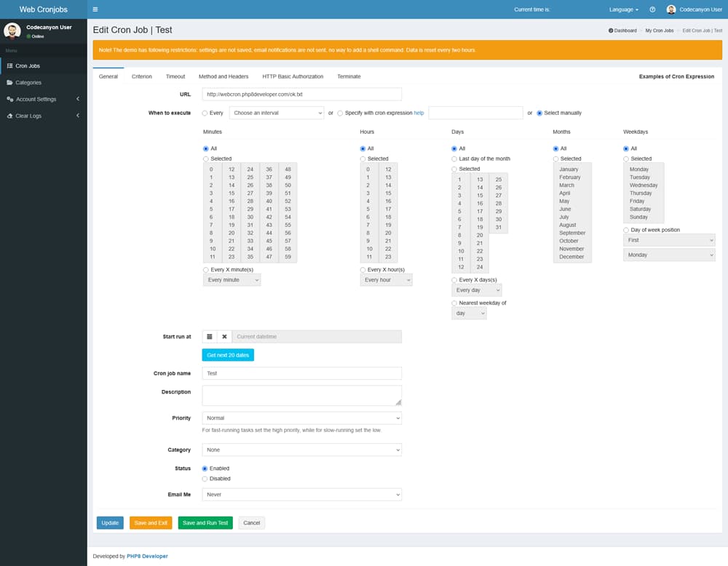The height and width of the screenshot is (566, 728).
Task: Switch to the General tab
Action: (x=108, y=76)
